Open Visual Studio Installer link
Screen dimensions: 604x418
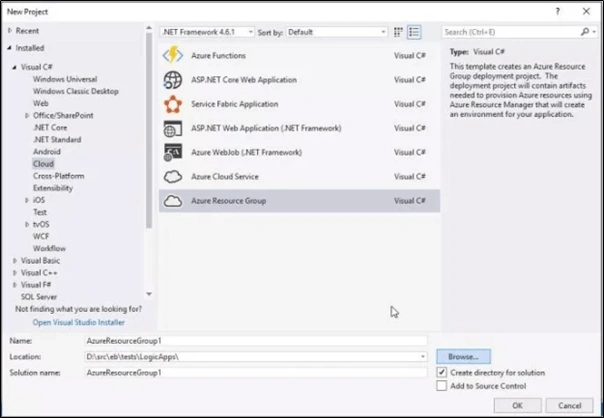point(79,322)
